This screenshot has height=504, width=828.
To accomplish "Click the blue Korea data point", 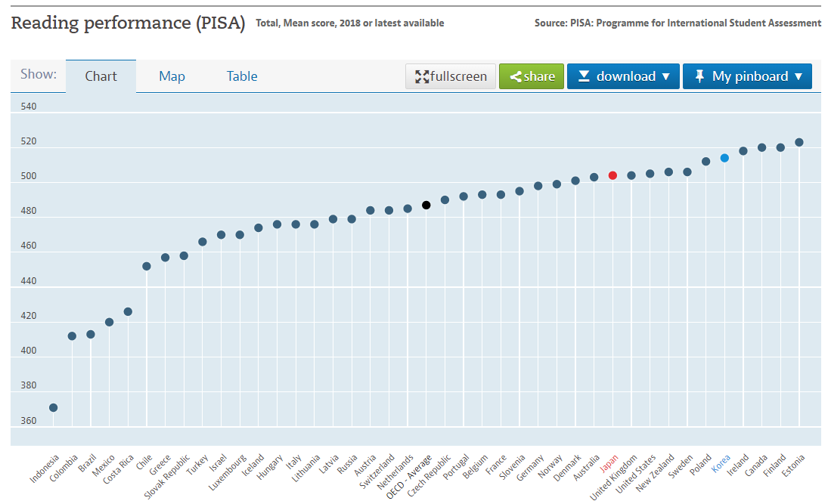I will click(x=724, y=158).
